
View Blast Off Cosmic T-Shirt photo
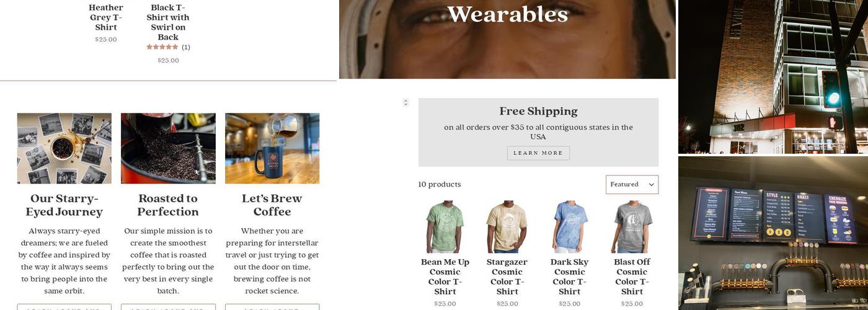tap(632, 226)
